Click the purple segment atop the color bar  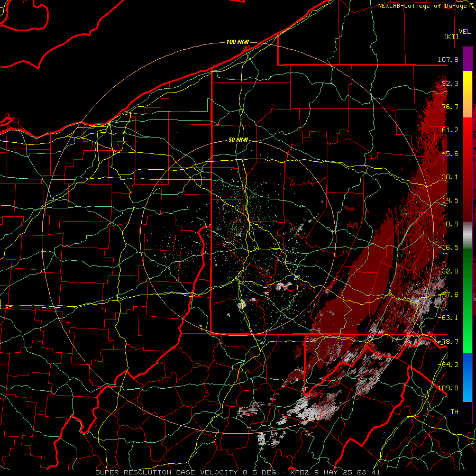pyautogui.click(x=467, y=59)
